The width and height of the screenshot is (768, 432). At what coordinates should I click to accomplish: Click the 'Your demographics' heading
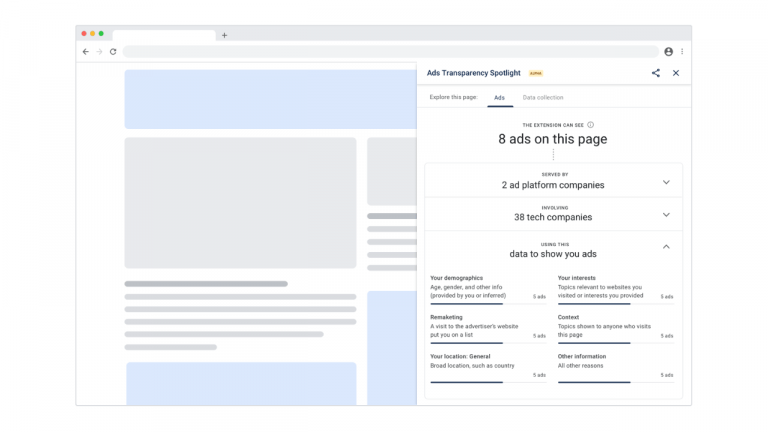click(x=456, y=278)
